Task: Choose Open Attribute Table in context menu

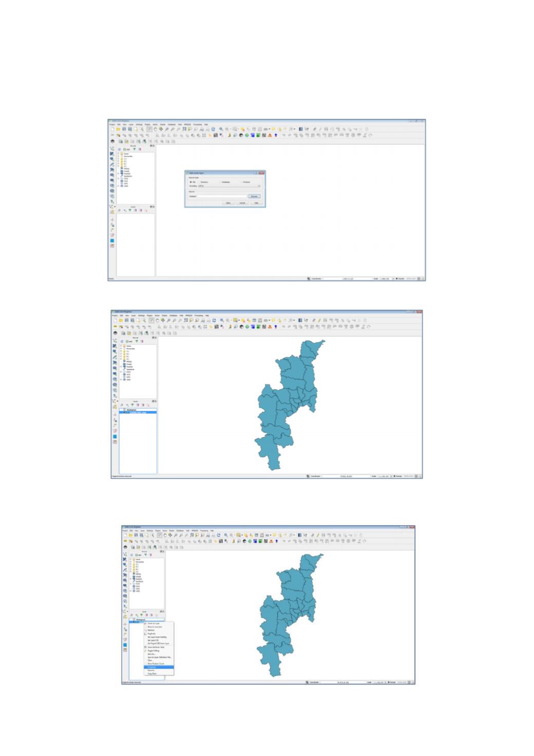Action: pyautogui.click(x=159, y=647)
